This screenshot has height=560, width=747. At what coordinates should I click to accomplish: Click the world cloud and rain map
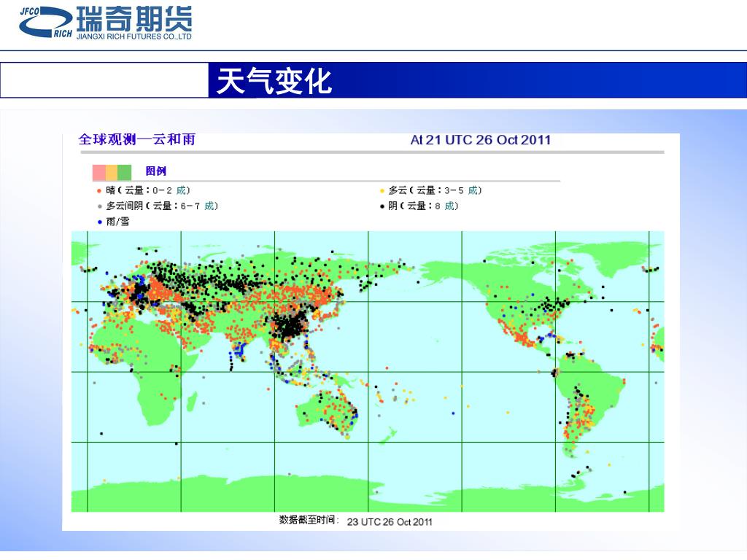pos(368,371)
